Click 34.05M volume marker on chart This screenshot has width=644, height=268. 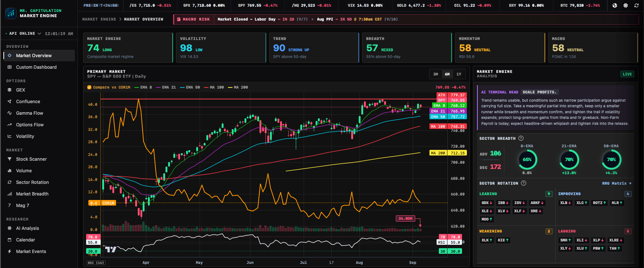click(x=405, y=218)
